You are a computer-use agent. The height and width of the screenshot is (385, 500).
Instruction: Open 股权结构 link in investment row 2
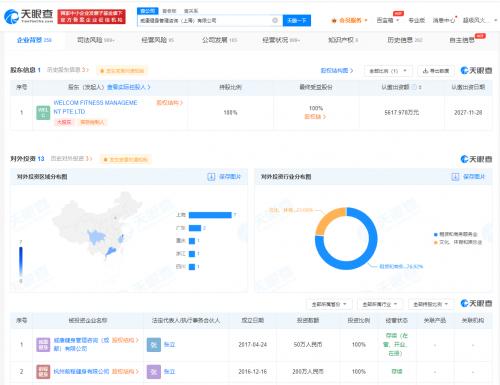(x=125, y=371)
